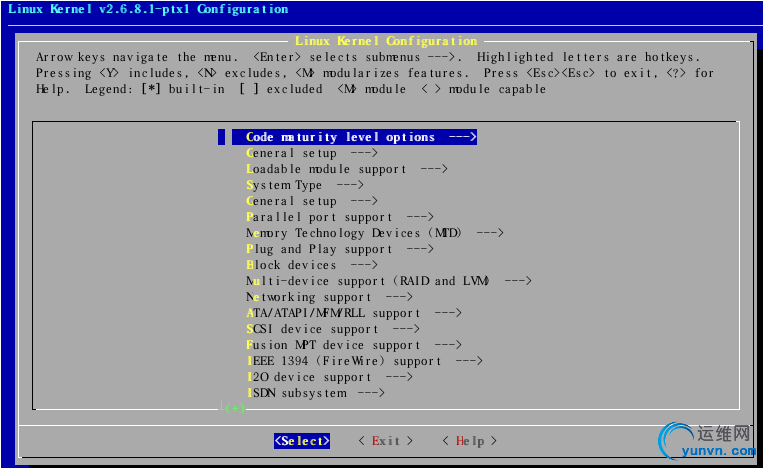Open I2O device support submenu
The height and width of the screenshot is (468, 763).
pos(329,377)
